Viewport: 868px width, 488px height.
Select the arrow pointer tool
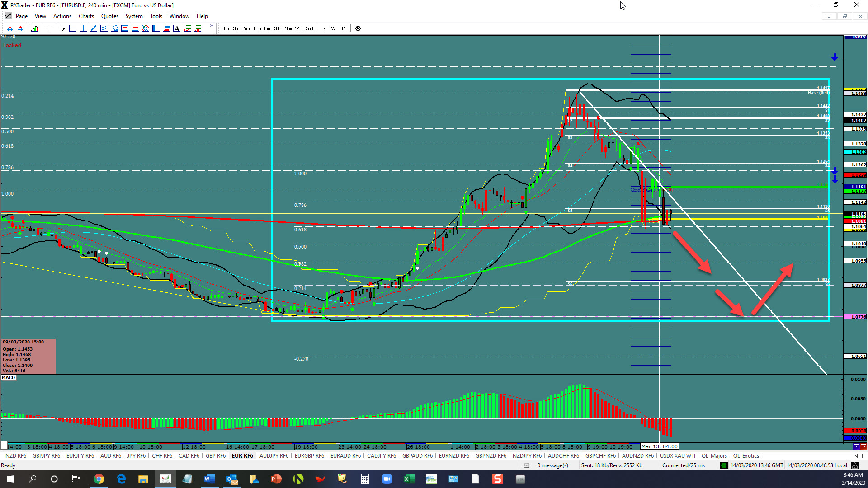62,28
